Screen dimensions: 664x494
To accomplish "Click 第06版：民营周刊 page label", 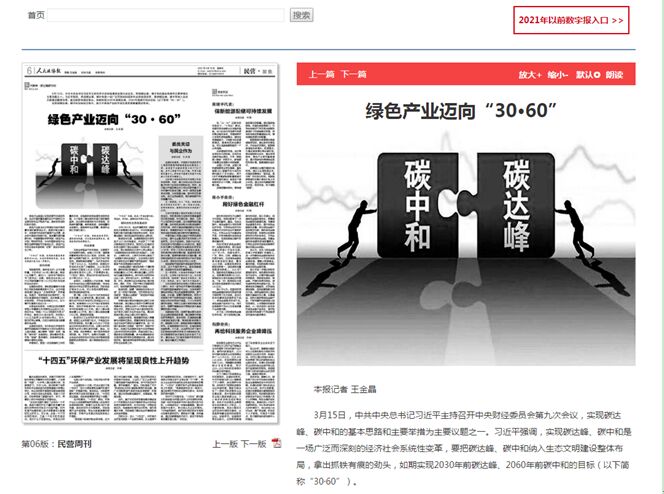I will (57, 444).
